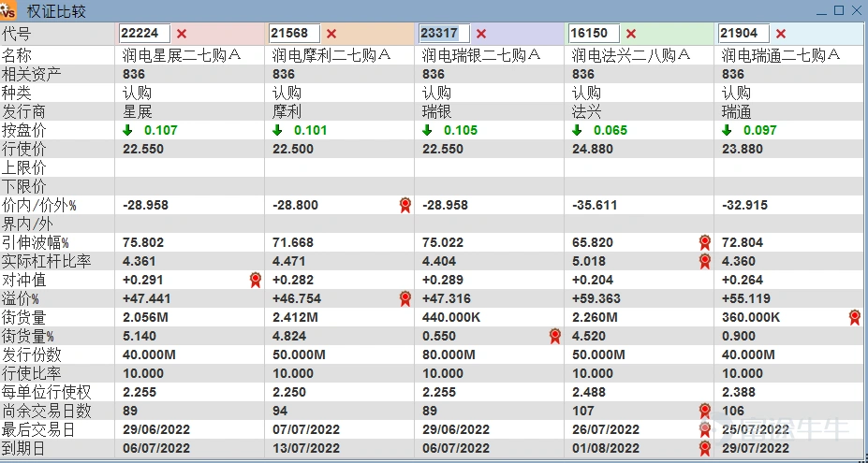Select the warrant name 润电星展二七购A
This screenshot has height=463, width=868.
point(182,55)
